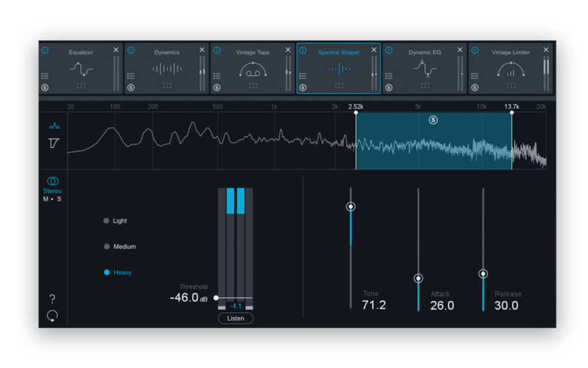Image resolution: width=588 pixels, height=368 pixels.
Task: Click the threshold slider handle
Action: pyautogui.click(x=216, y=298)
